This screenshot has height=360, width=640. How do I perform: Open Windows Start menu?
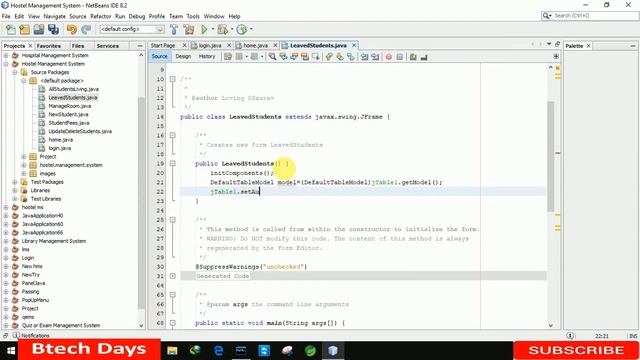tap(11, 351)
